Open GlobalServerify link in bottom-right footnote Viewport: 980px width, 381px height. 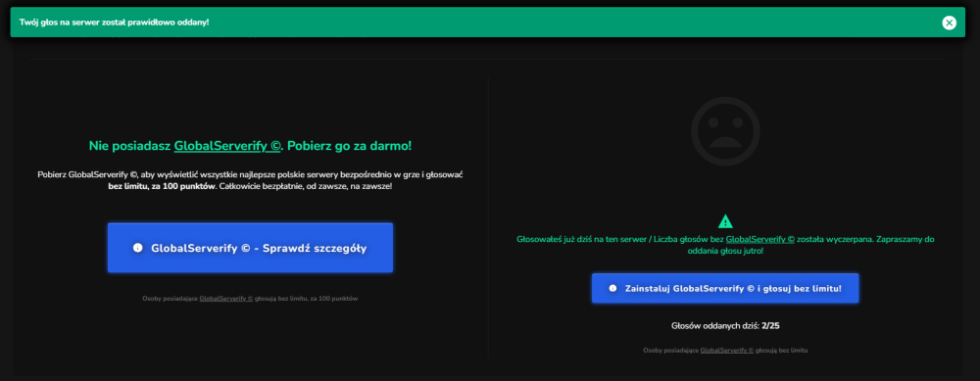tap(727, 351)
